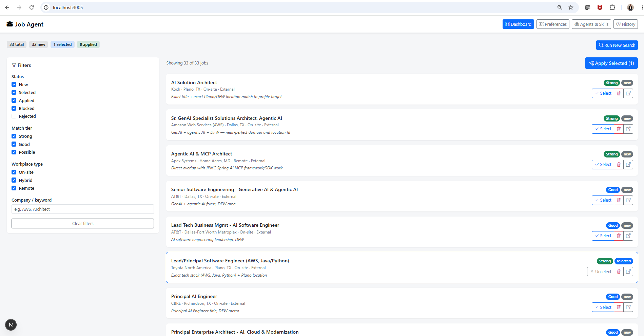Image resolution: width=644 pixels, height=336 pixels.
Task: Click Principal Enterprise Architect job title
Action: tap(235, 332)
